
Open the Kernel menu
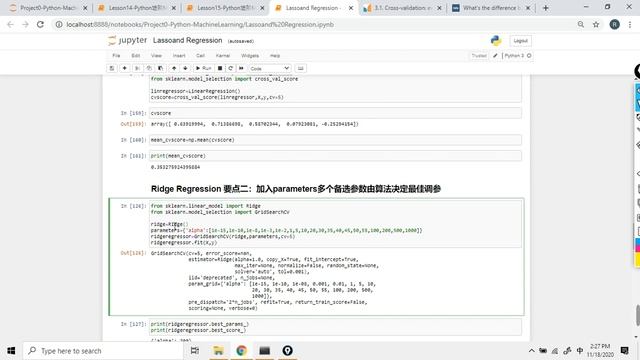pos(223,56)
